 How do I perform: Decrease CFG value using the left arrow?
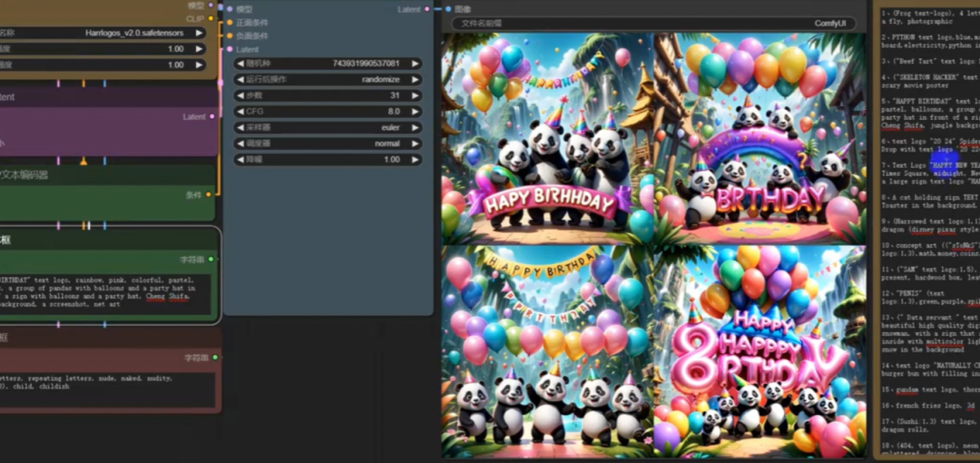point(240,112)
